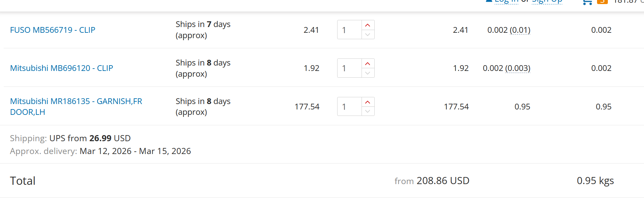This screenshot has height=202, width=644.
Task: Decrease quantity for FUSO MB566719 clip
Action: pyautogui.click(x=368, y=34)
